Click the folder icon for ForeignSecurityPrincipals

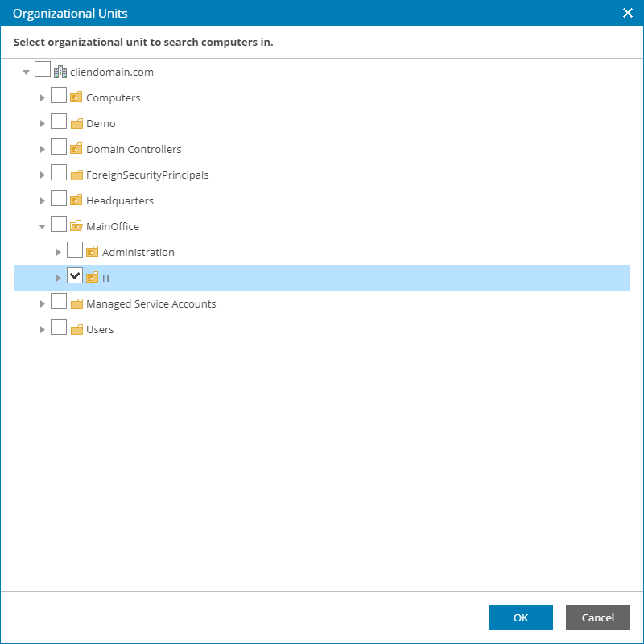(x=76, y=174)
